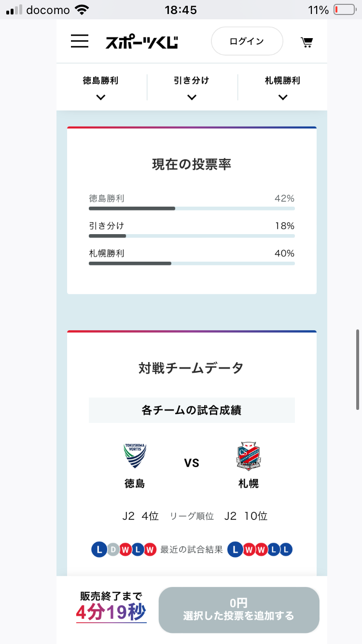The image size is (362, 644).
Task: Tap Sapporo's last recent result L badge
Action: pos(286,549)
